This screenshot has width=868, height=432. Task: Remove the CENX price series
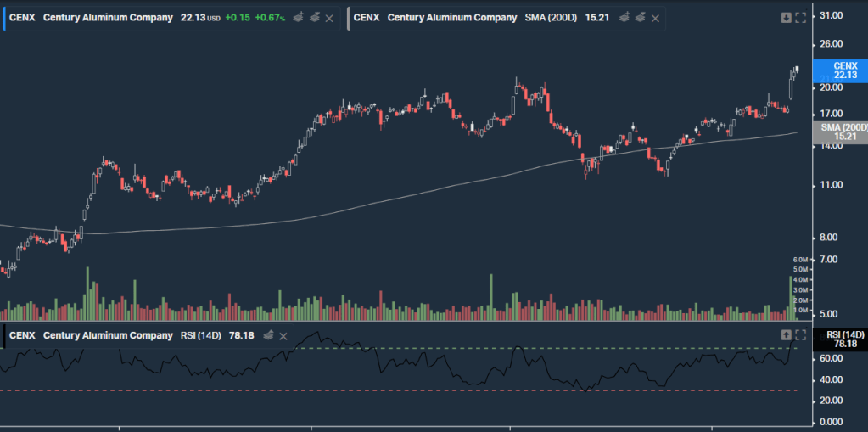pyautogui.click(x=329, y=17)
